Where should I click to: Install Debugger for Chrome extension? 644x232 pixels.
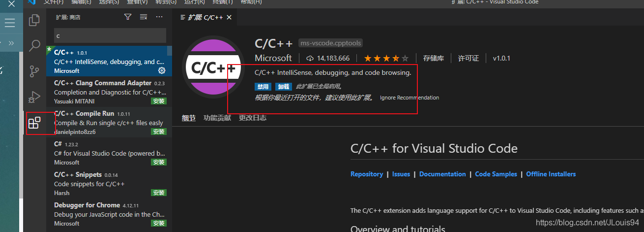pos(159,223)
